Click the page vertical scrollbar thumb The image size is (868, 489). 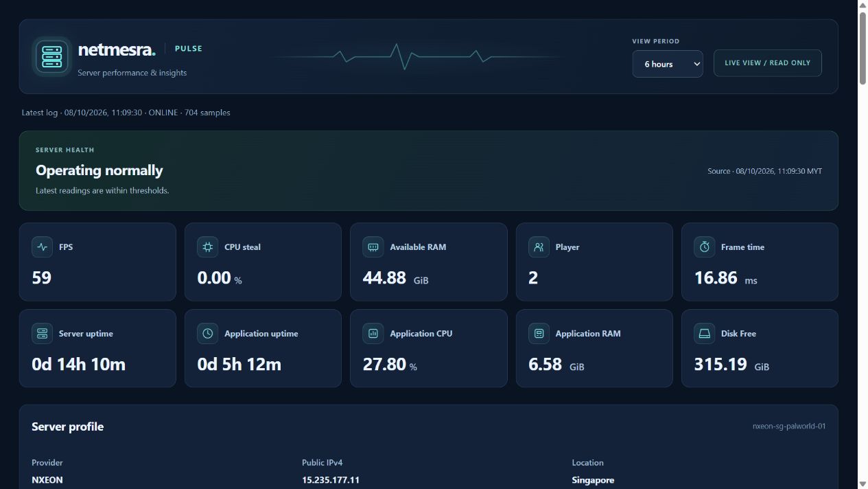click(863, 48)
